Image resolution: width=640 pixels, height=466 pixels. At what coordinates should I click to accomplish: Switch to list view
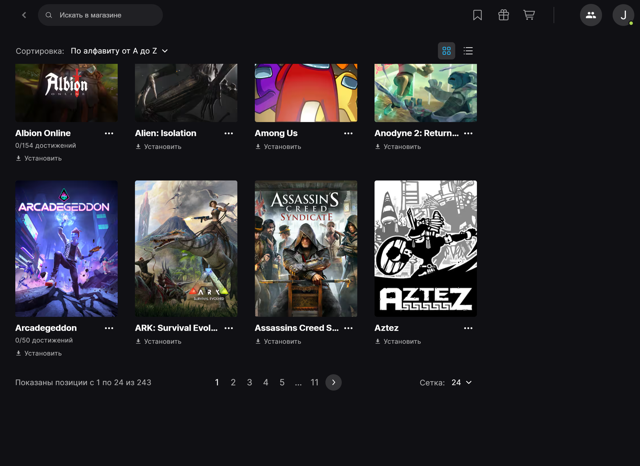pyautogui.click(x=468, y=51)
